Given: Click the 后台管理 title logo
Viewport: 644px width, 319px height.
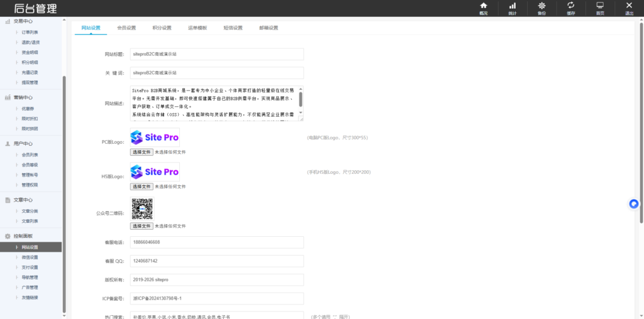Looking at the screenshot, I should (x=35, y=8).
